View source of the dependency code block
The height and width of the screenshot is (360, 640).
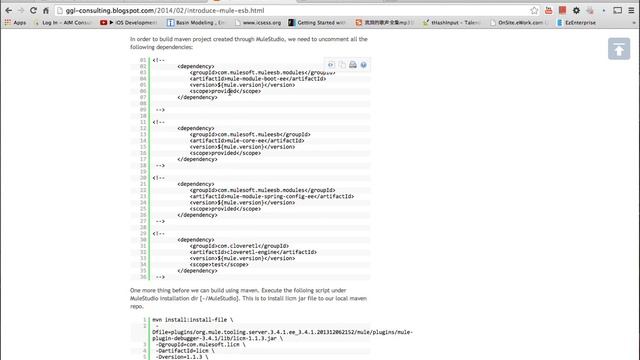pos(331,65)
